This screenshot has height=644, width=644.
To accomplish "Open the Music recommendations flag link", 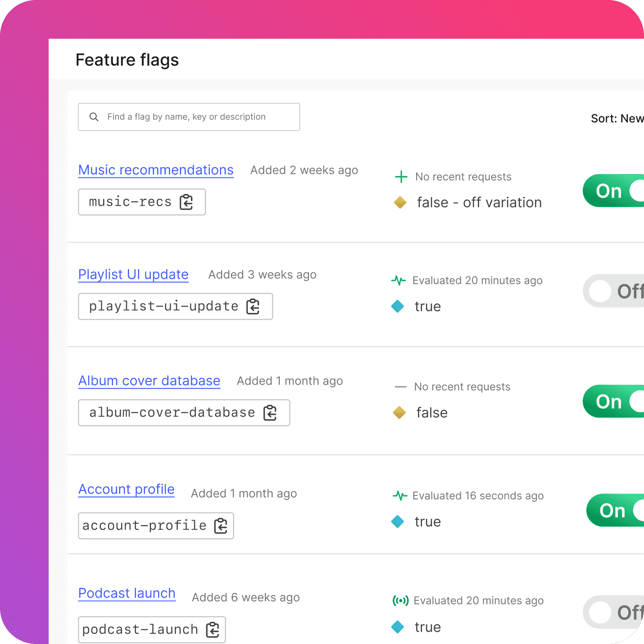I will coord(156,170).
